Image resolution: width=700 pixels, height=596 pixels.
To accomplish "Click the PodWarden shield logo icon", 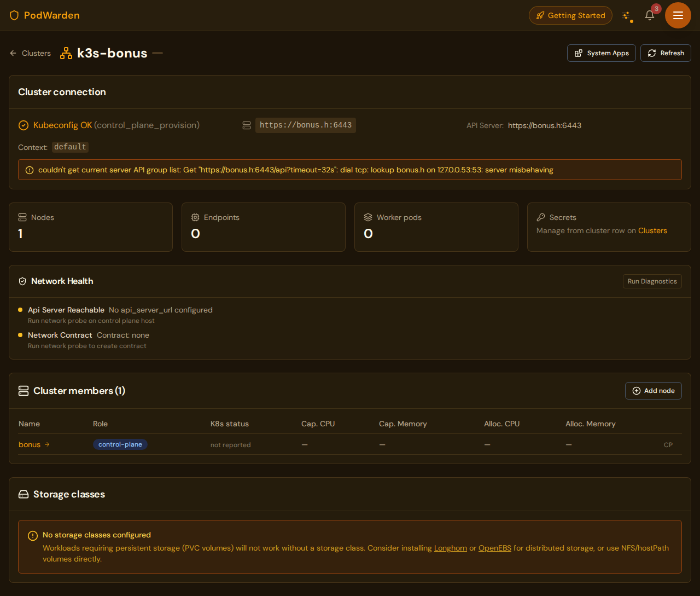I will [14, 15].
